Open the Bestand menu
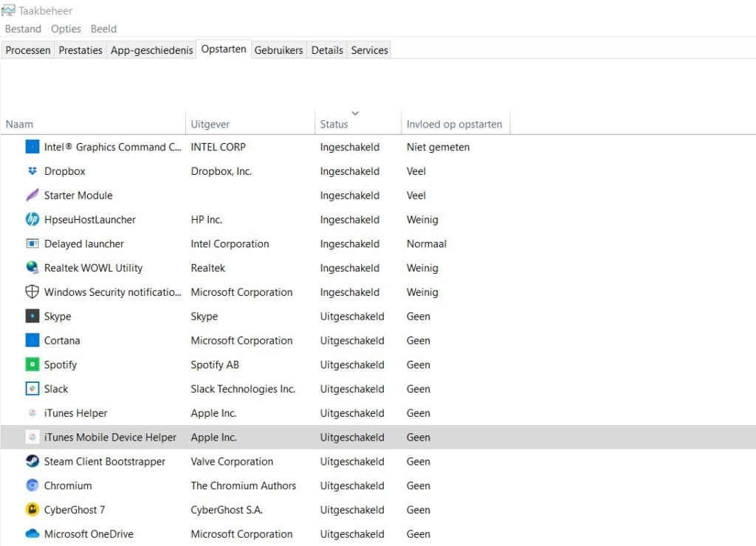Viewport: 756px width, 546px height. tap(23, 29)
